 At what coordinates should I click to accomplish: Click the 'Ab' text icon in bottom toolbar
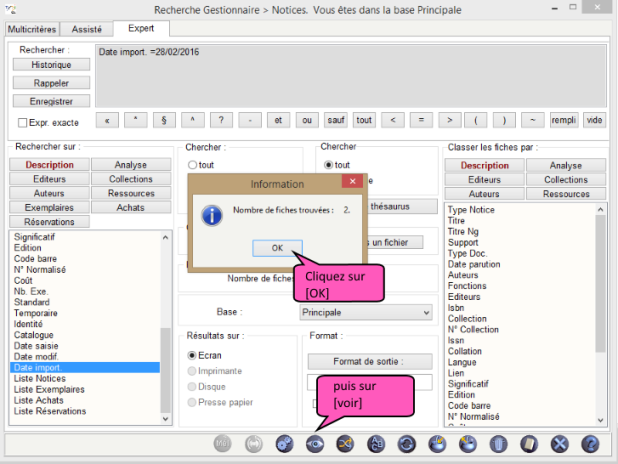(376, 444)
